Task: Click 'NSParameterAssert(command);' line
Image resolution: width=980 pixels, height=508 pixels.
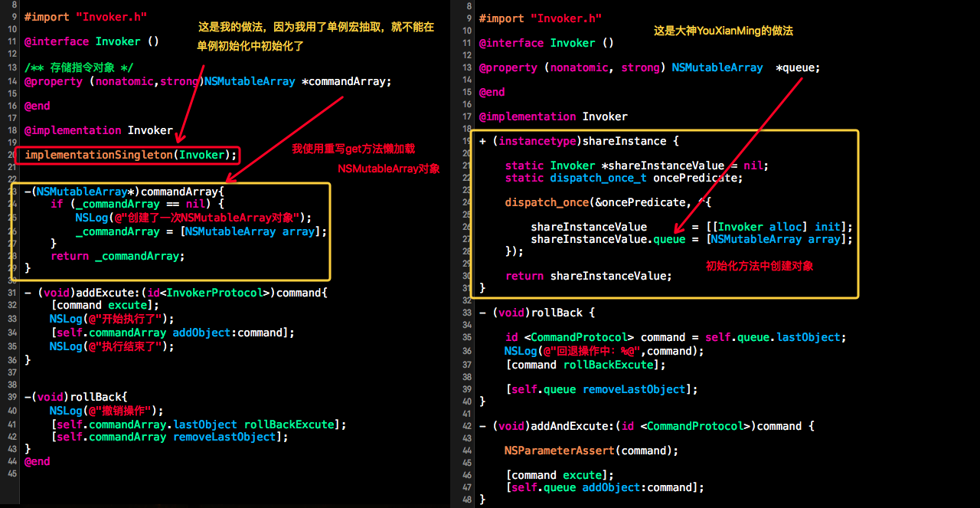Action: click(591, 451)
